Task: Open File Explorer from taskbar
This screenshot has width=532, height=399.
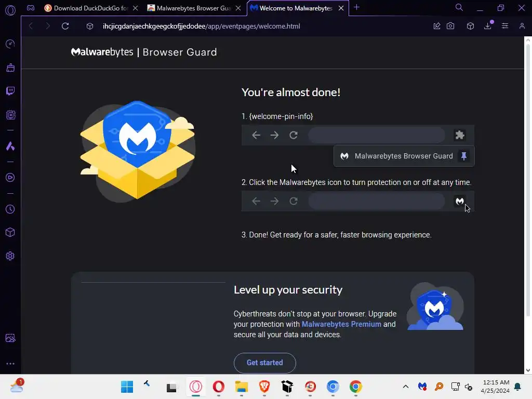Action: [x=242, y=387]
